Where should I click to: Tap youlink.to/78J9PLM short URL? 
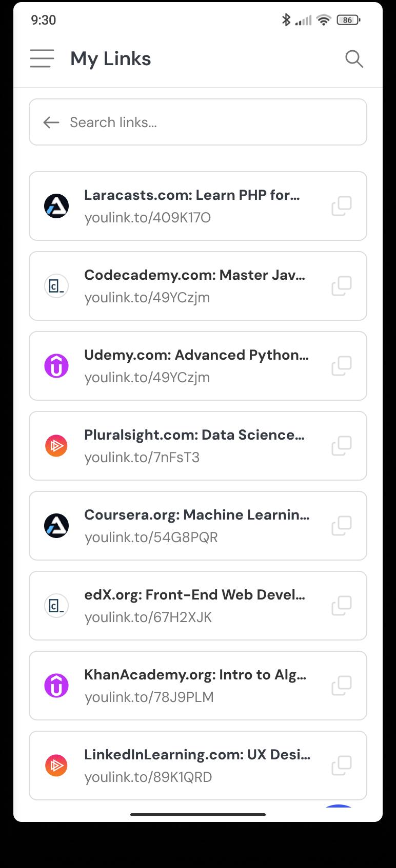pyautogui.click(x=149, y=697)
